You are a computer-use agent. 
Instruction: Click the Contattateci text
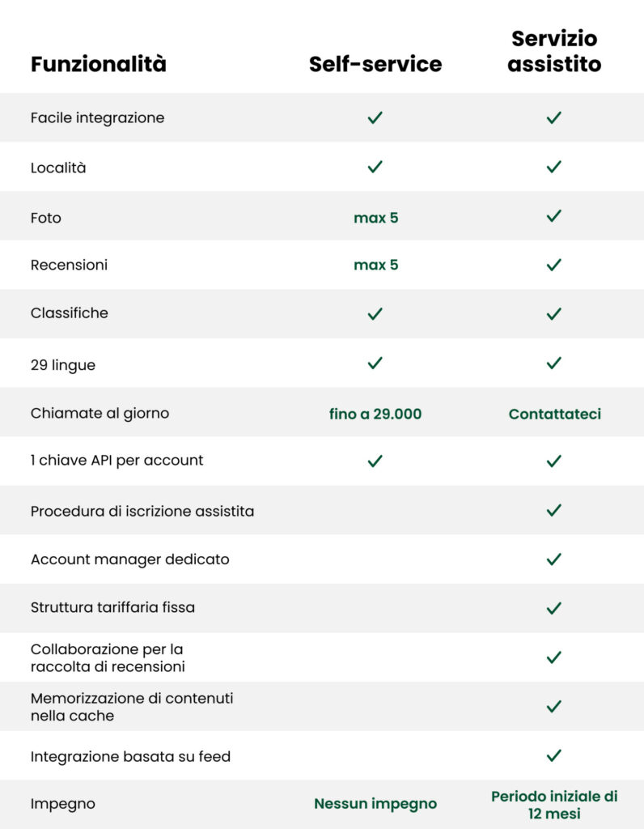(555, 414)
